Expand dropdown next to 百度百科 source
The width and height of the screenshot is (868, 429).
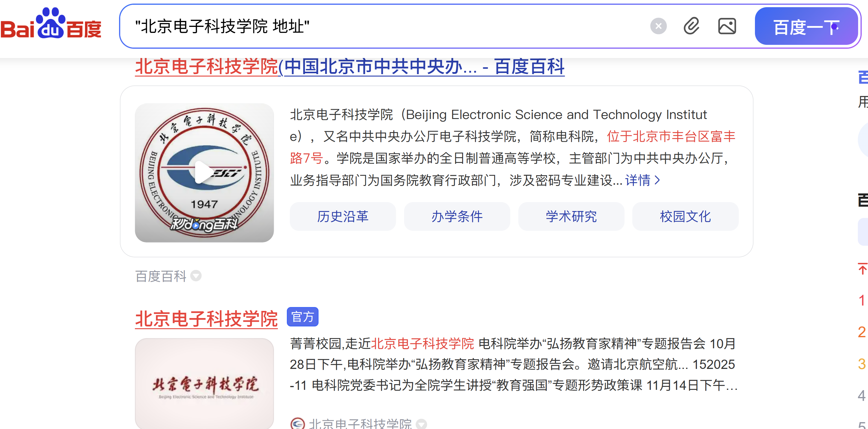tap(196, 276)
